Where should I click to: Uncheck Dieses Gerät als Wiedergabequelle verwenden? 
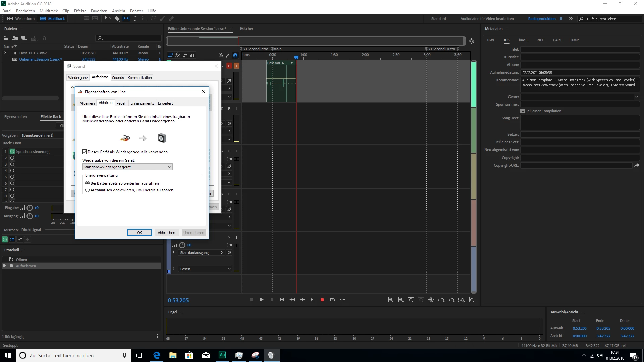coord(85,152)
